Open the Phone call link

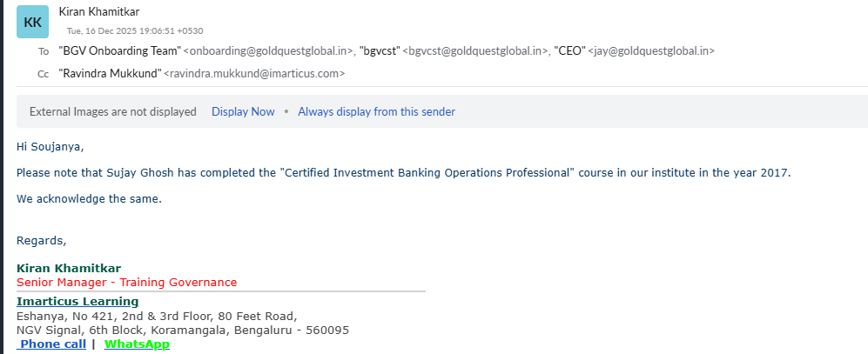(53, 344)
